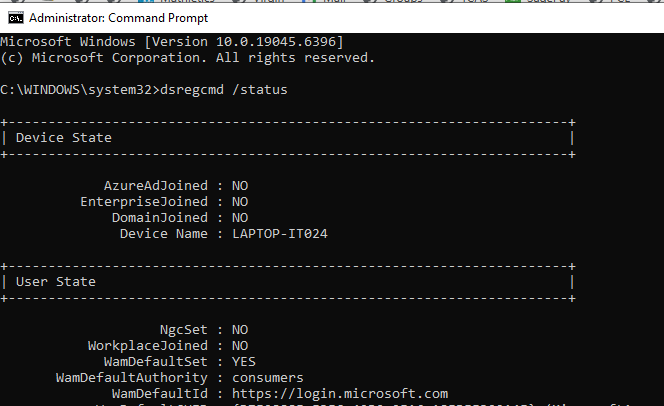Image resolution: width=664 pixels, height=406 pixels.
Task: Open the Command Prompt system menu icon
Action: (x=16, y=18)
